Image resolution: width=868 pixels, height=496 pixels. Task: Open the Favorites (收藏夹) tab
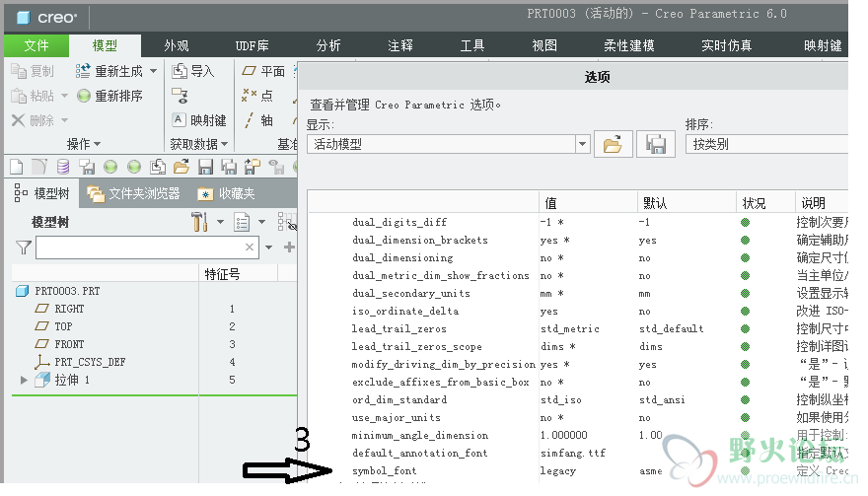[227, 193]
